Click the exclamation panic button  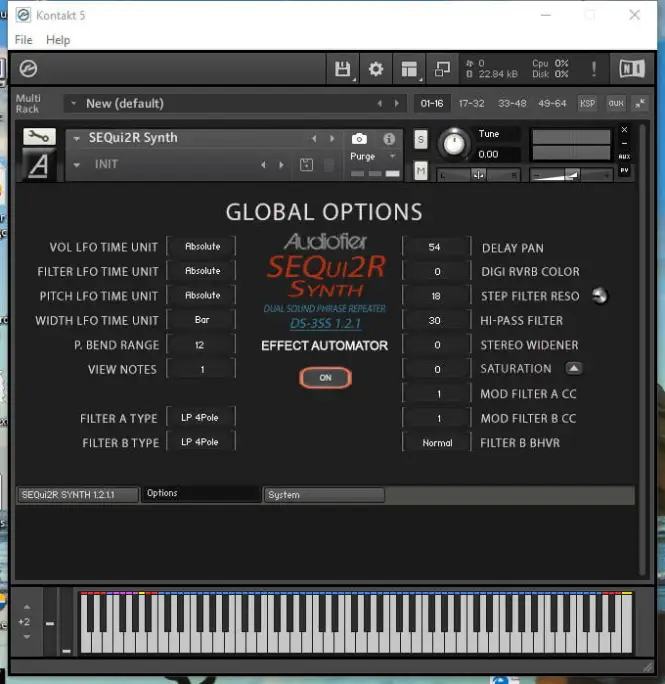[594, 69]
